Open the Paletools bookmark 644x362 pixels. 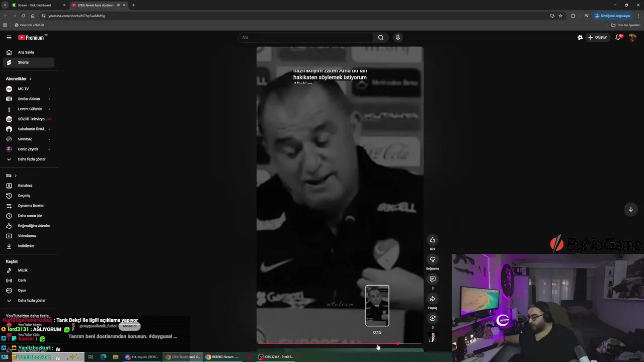tap(29, 25)
